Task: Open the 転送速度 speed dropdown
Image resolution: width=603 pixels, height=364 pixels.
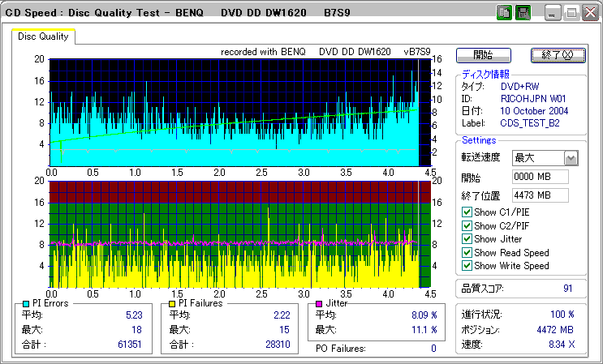Action: point(571,158)
